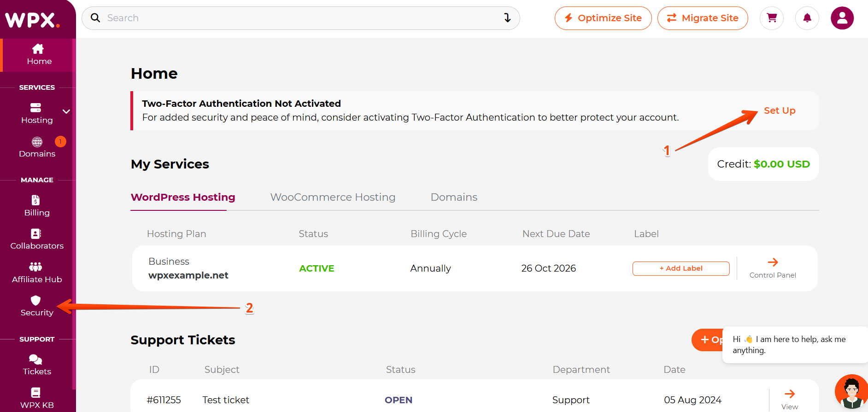868x412 pixels.
Task: View ticket #611255
Action: coord(790,400)
